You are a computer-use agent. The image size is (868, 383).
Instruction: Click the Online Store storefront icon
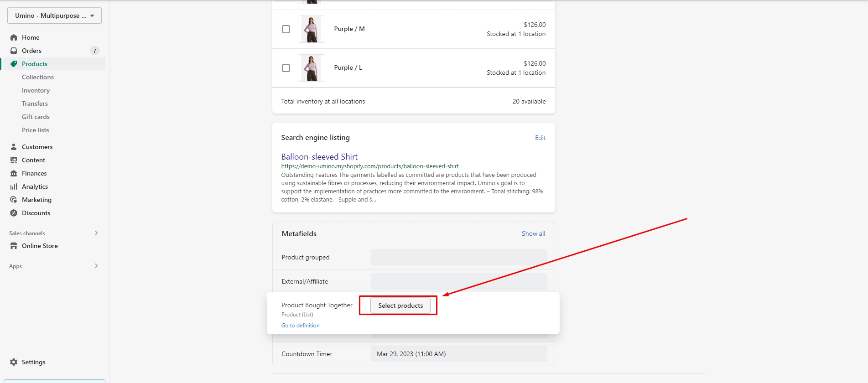[14, 246]
